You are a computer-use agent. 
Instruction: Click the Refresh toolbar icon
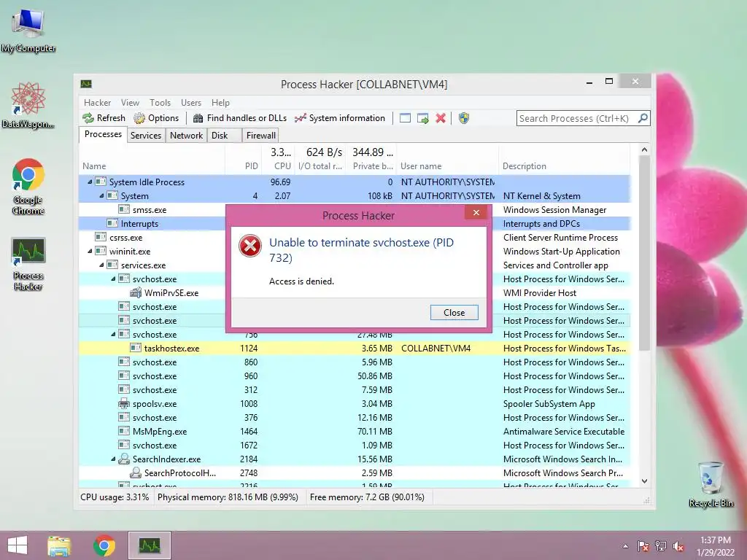click(x=88, y=118)
